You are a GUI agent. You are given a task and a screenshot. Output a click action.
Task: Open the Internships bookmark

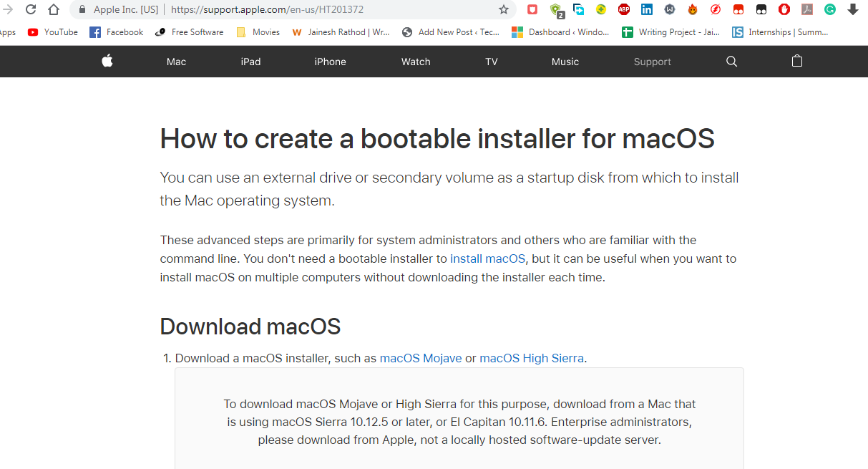(781, 32)
